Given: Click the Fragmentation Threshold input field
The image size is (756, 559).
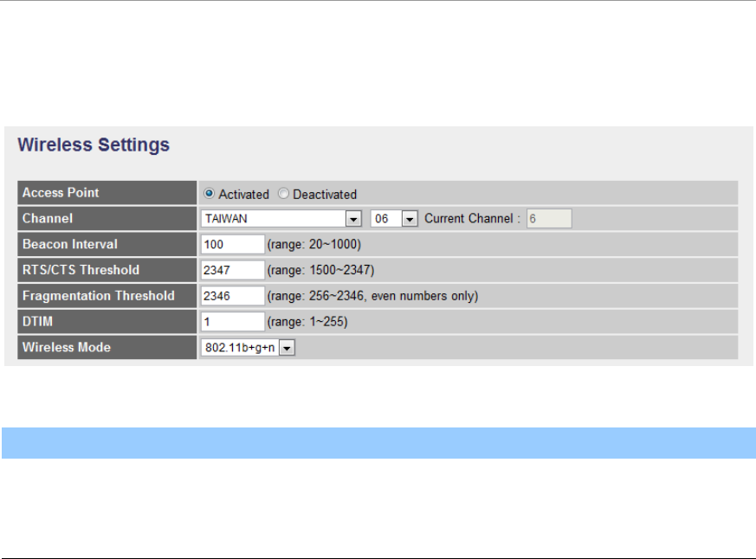Looking at the screenshot, I should (x=233, y=296).
